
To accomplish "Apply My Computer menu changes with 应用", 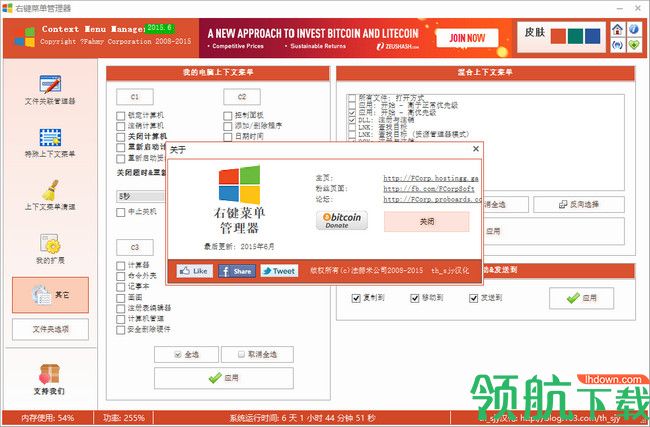I will tap(224, 378).
